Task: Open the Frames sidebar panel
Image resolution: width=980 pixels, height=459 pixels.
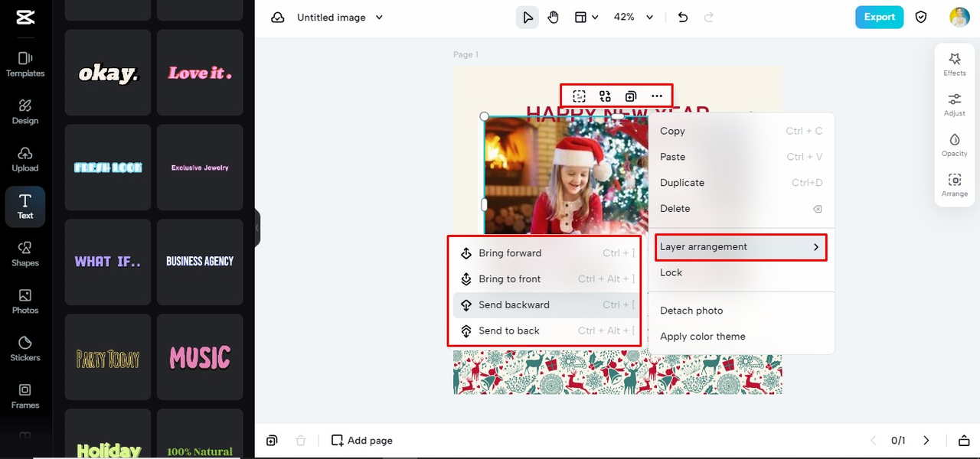Action: (x=25, y=396)
